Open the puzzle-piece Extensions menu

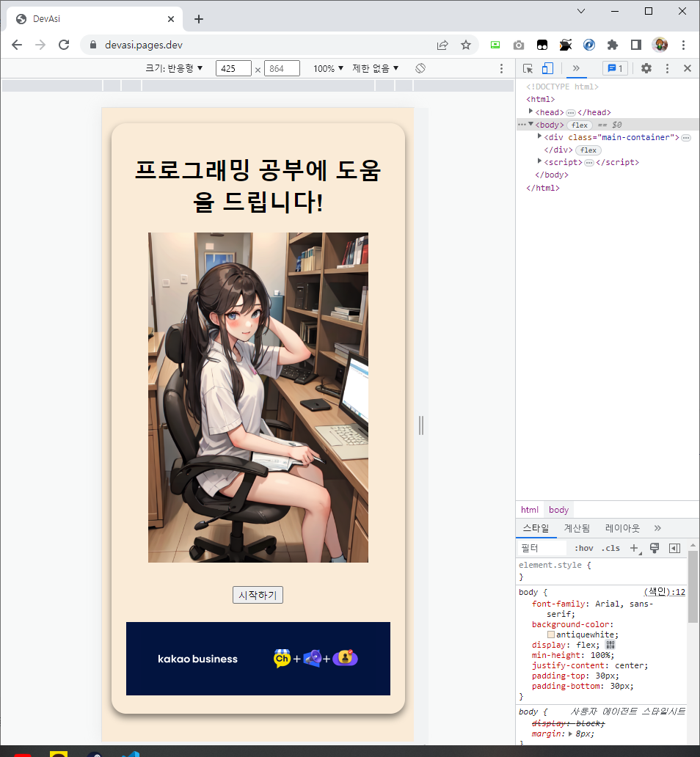(x=613, y=45)
